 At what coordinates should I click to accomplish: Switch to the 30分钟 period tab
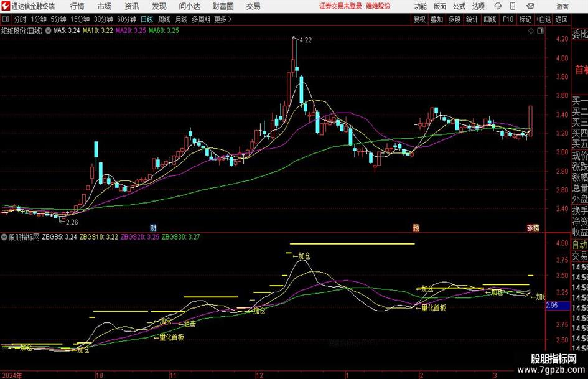pyautogui.click(x=103, y=19)
